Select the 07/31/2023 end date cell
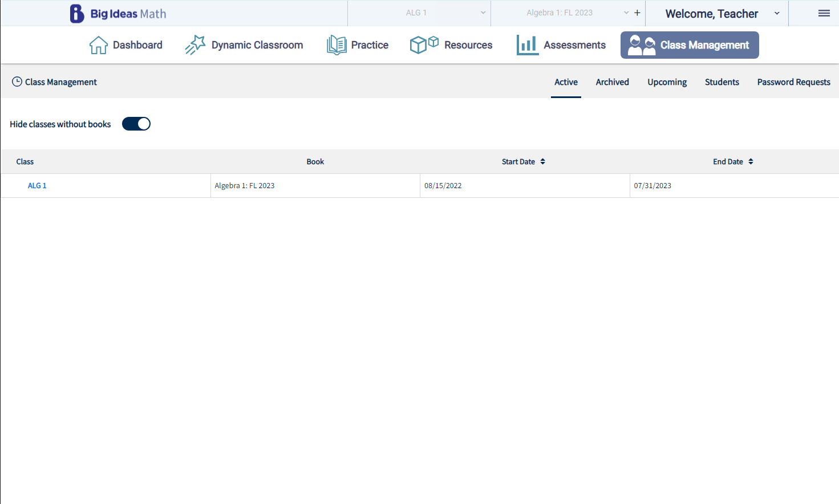Screen dimensions: 839x504 tap(735, 186)
